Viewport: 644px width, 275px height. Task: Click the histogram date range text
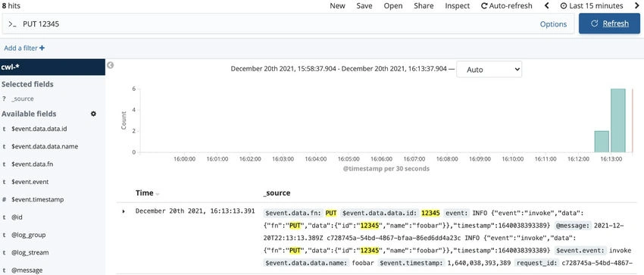tap(339, 69)
